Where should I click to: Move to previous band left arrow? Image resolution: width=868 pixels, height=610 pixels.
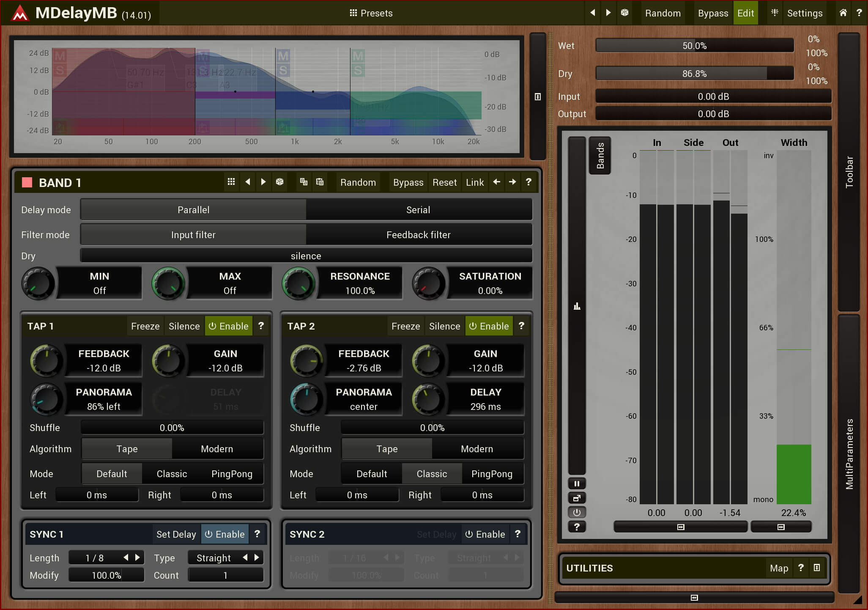coord(496,182)
